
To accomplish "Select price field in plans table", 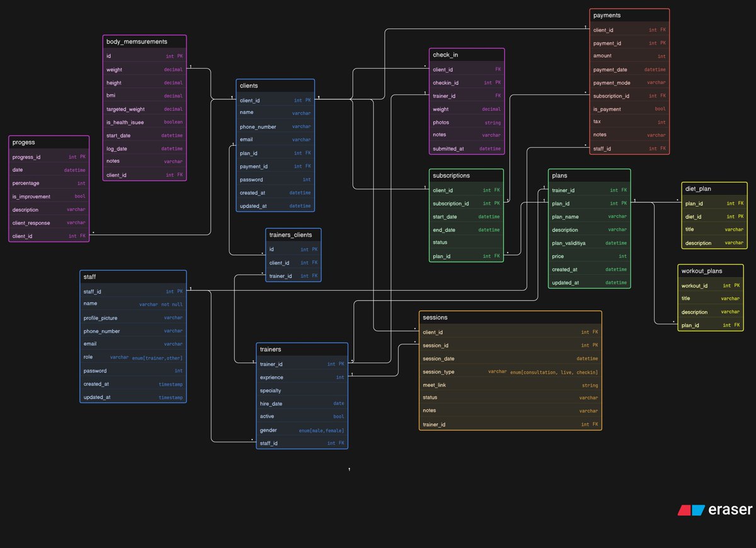I will point(589,256).
